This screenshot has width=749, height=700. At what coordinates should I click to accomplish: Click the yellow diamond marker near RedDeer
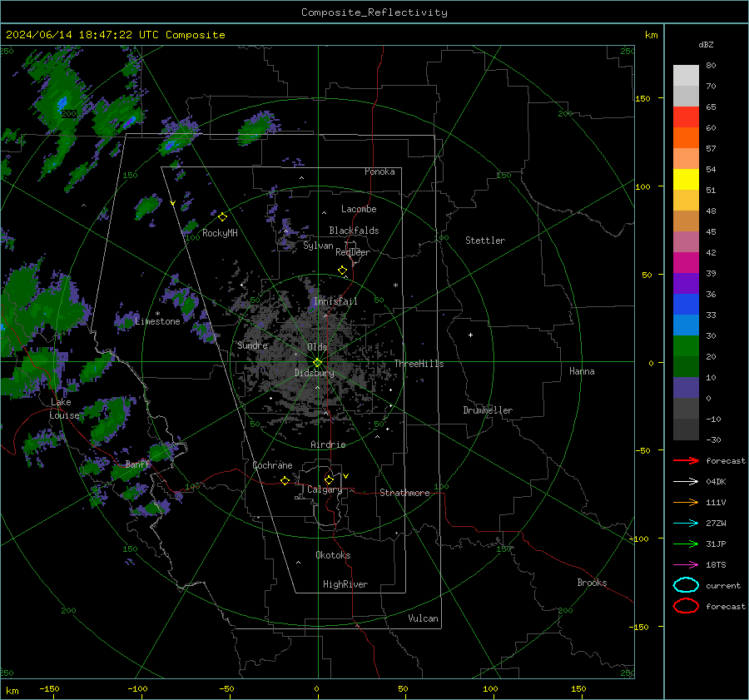(342, 271)
